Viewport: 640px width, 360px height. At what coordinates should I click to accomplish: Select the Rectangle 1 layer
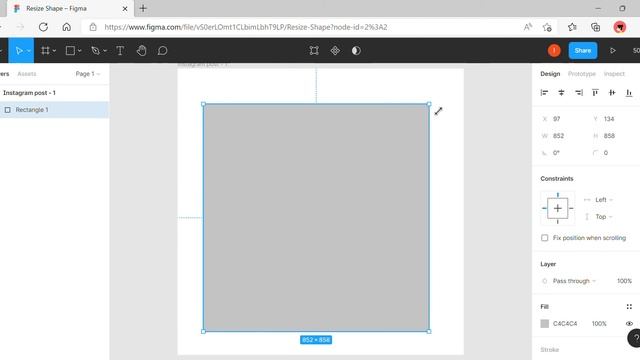[x=54, y=110]
